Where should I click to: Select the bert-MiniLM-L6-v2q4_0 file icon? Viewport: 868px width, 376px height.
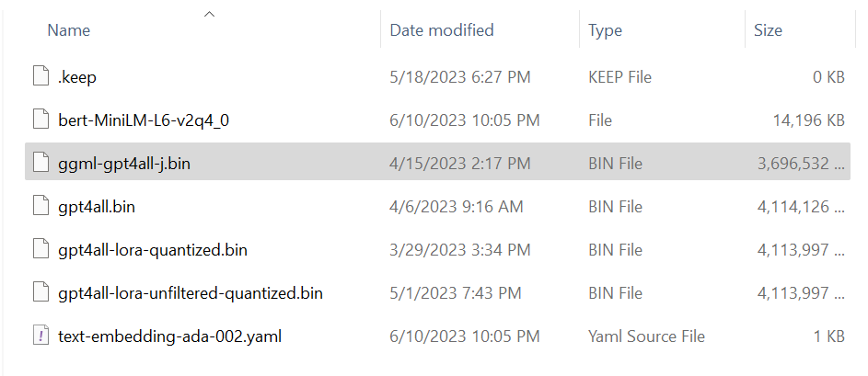(x=40, y=120)
